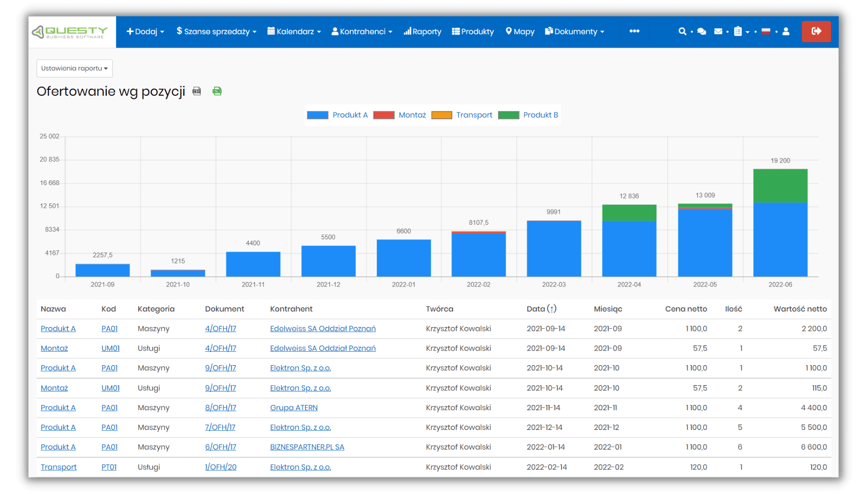Open the user profile icon
This screenshot has width=868, height=494.
click(x=786, y=32)
